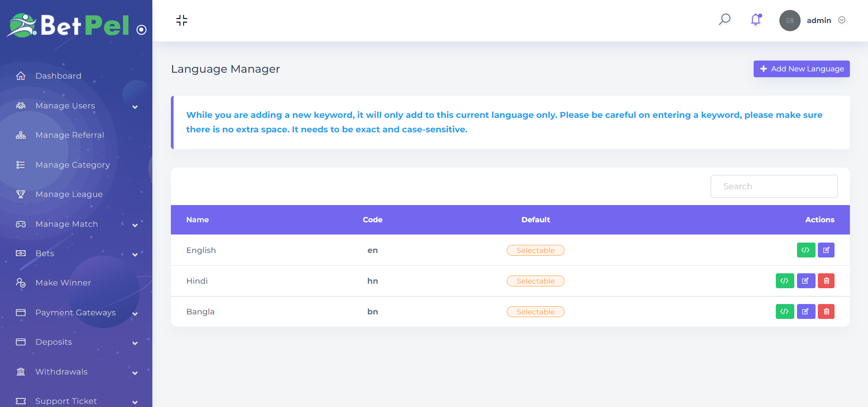The height and width of the screenshot is (407, 868).
Task: Open Deposits sidebar menu
Action: pyautogui.click(x=53, y=342)
